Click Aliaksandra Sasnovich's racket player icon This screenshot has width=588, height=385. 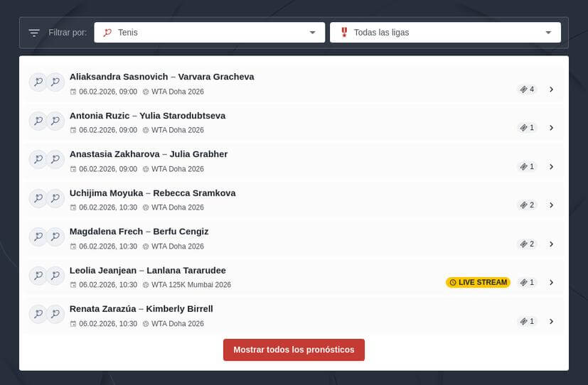tap(38, 82)
